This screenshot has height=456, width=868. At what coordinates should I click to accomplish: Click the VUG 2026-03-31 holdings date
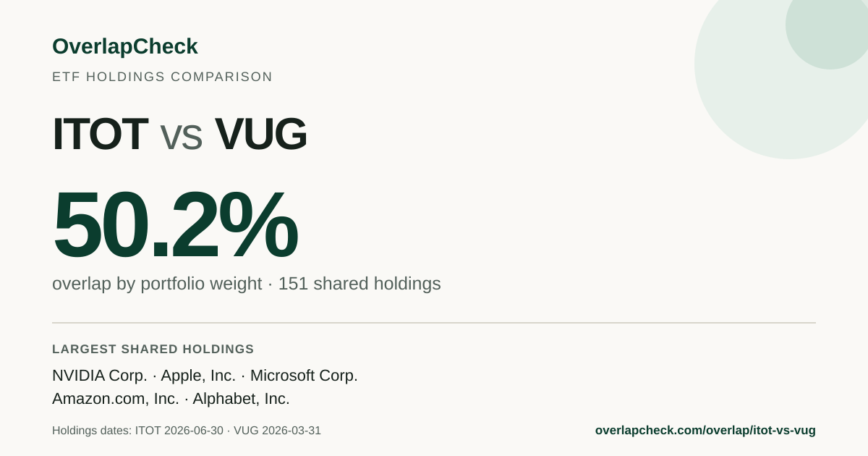[x=278, y=431]
